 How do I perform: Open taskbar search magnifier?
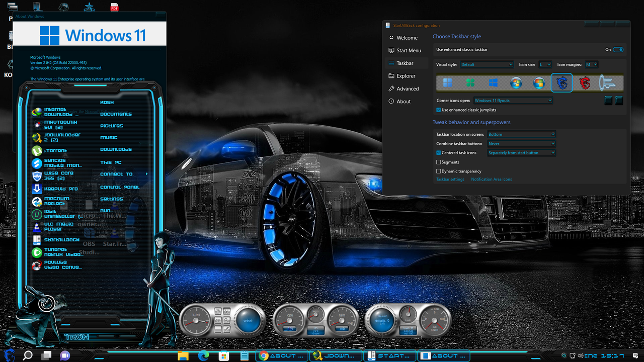pos(28,355)
